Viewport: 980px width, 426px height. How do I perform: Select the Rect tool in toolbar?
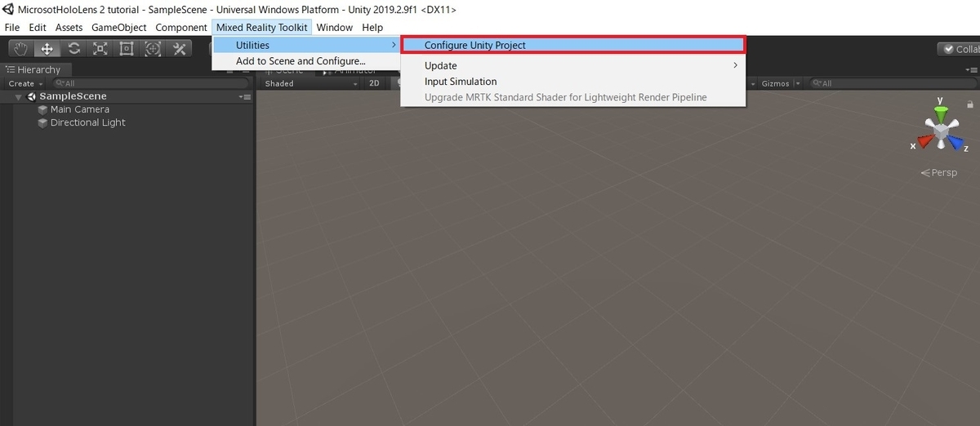pyautogui.click(x=126, y=48)
